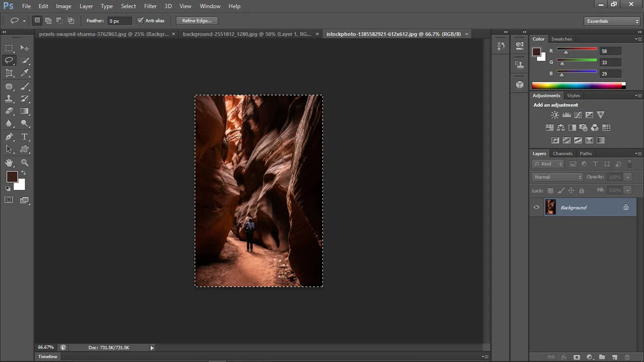Select the Eraser tool
The width and height of the screenshot is (644, 362).
(x=9, y=111)
